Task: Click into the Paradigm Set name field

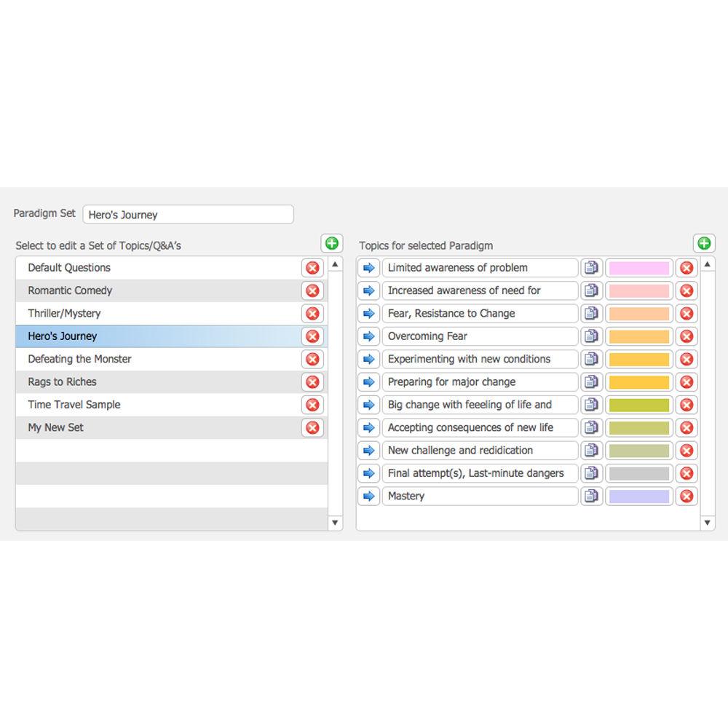Action: pyautogui.click(x=188, y=215)
